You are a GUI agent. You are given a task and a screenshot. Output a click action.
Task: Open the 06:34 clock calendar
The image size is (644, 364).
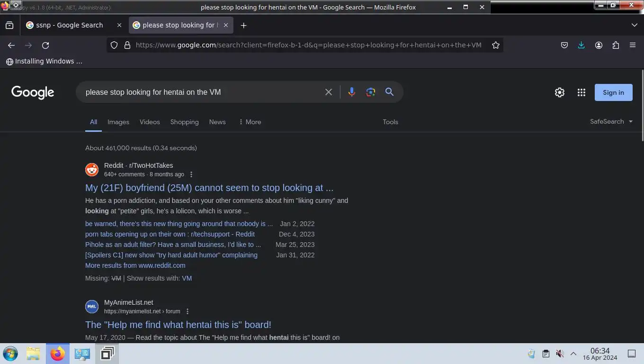(600, 354)
